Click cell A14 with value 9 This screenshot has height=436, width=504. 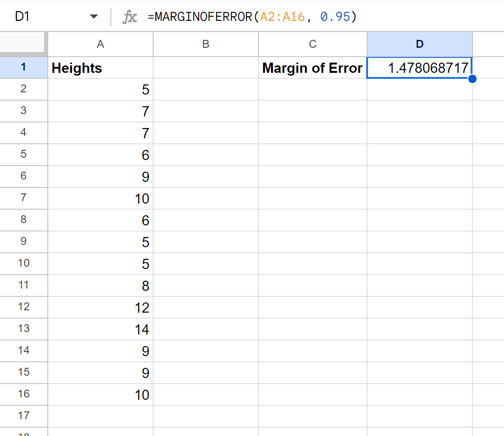click(100, 351)
